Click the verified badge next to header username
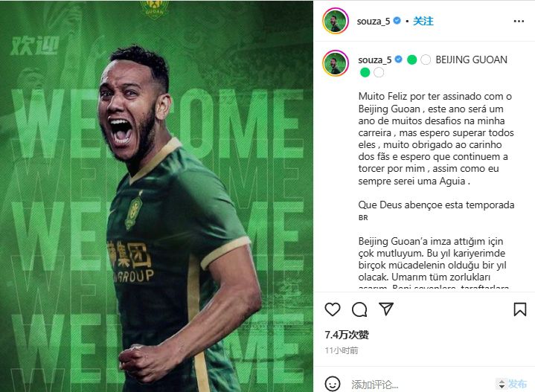 [x=397, y=21]
